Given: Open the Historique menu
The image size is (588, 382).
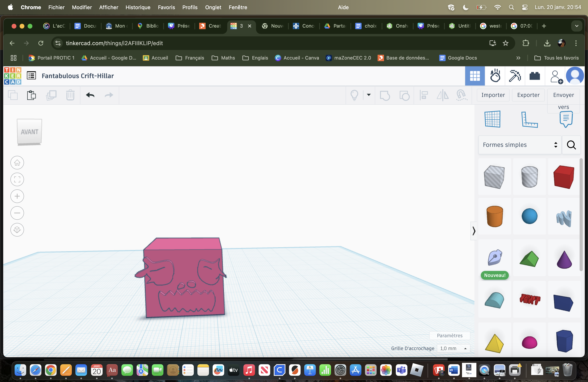Looking at the screenshot, I should click(138, 7).
